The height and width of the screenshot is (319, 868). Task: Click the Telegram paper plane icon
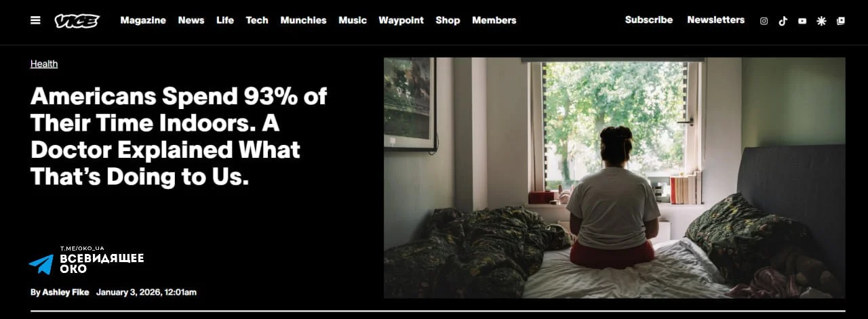point(41,264)
